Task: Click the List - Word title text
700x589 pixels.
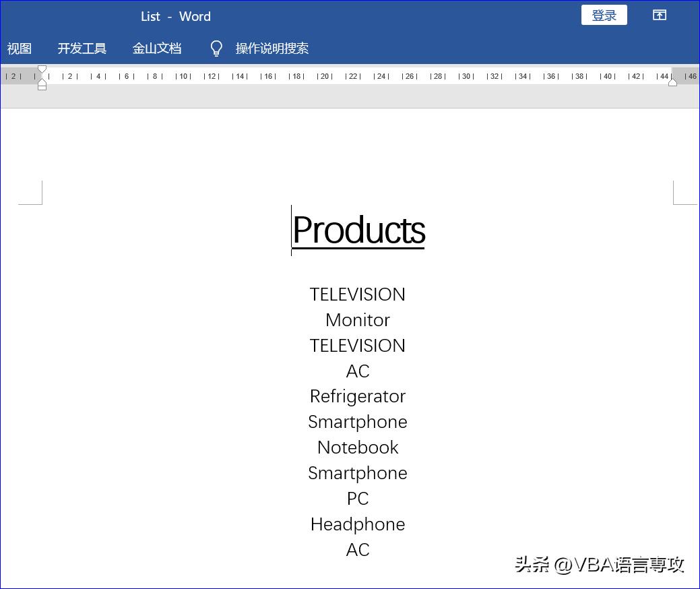Action: click(x=175, y=17)
